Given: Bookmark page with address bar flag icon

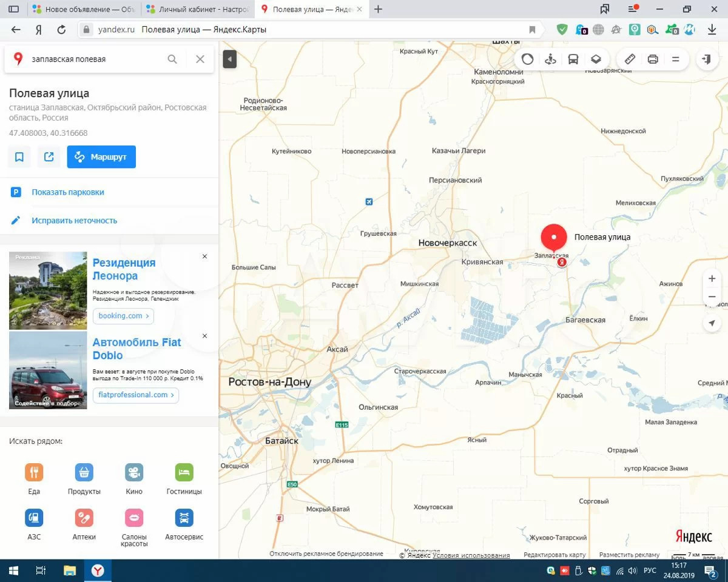Looking at the screenshot, I should click(x=533, y=29).
